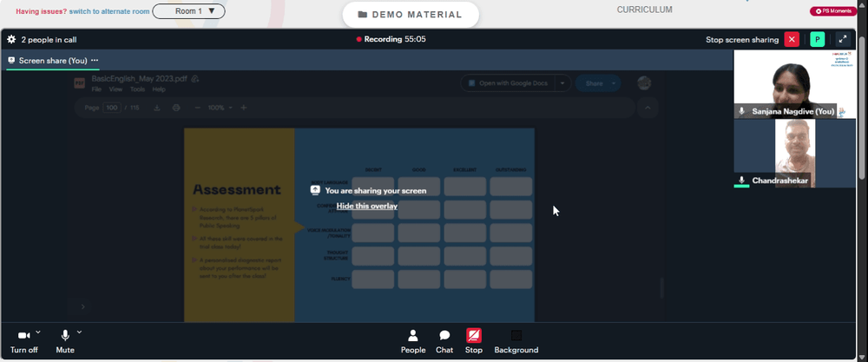Viewport: 868px width, 362px height.
Task: Select Chandrashekar video thumbnail
Action: (794, 154)
